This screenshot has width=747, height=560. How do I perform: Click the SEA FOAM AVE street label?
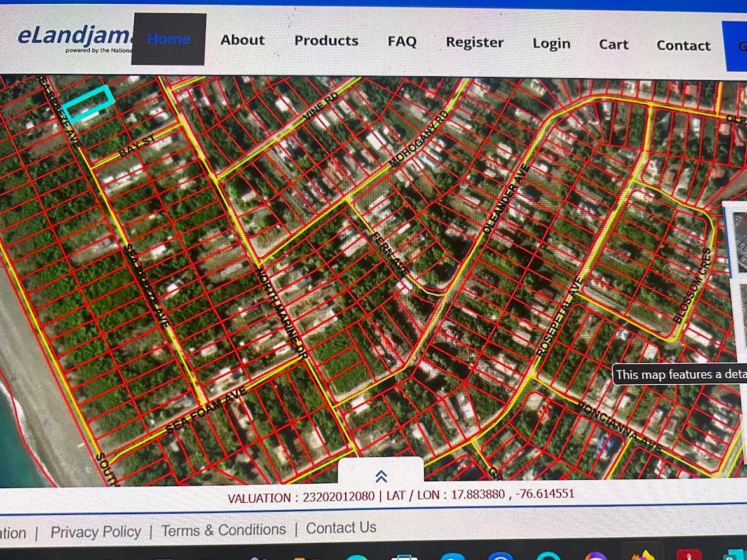(206, 411)
